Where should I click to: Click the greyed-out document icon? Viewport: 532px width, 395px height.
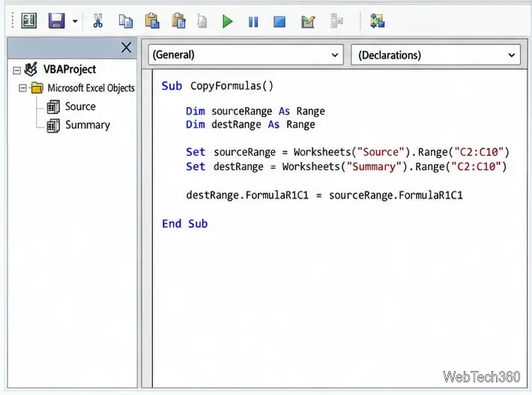click(x=202, y=22)
